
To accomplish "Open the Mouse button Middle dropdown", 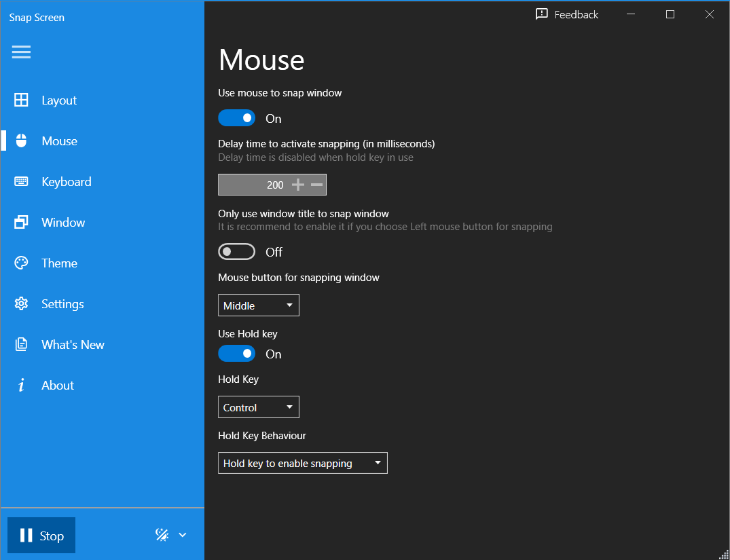I will (259, 305).
